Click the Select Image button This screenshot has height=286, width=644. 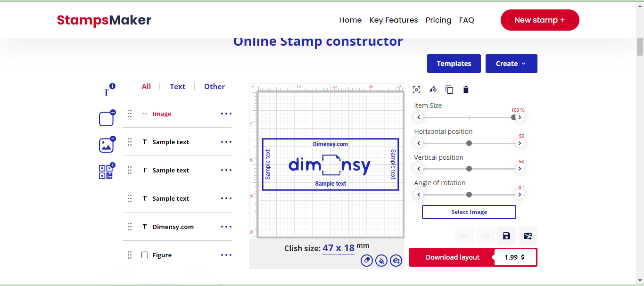click(469, 212)
